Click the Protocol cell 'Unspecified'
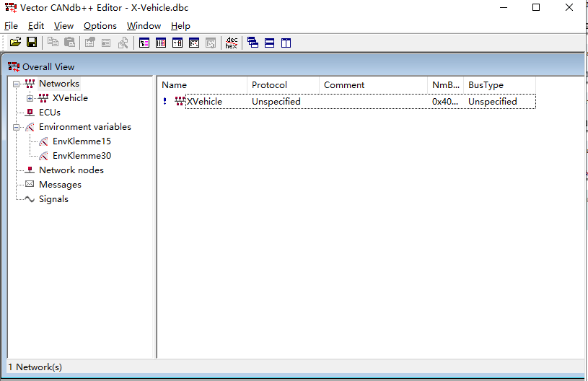588x381 pixels. [x=276, y=102]
